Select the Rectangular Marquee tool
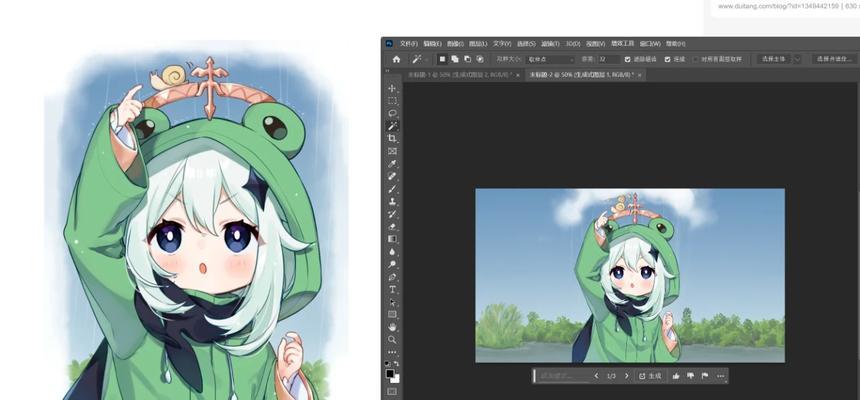This screenshot has width=860, height=400. (x=392, y=101)
